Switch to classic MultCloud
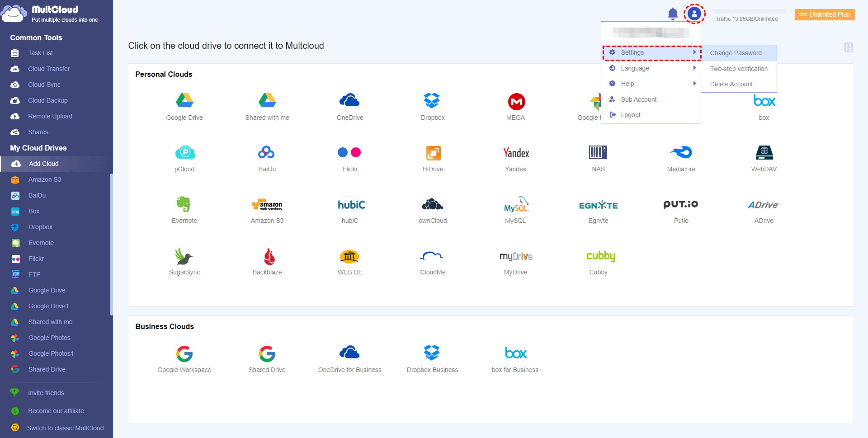The height and width of the screenshot is (438, 868). (65, 428)
